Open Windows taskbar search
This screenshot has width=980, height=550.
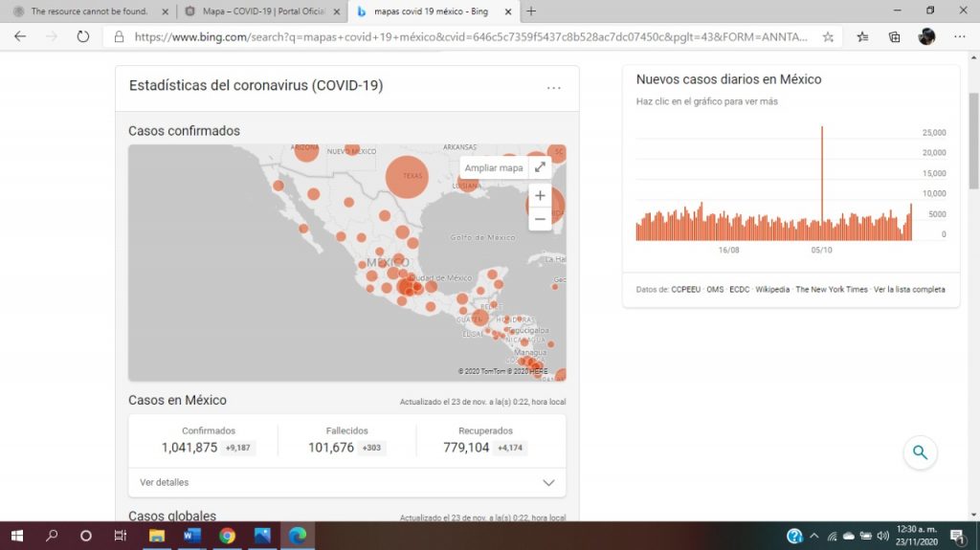(x=52, y=536)
